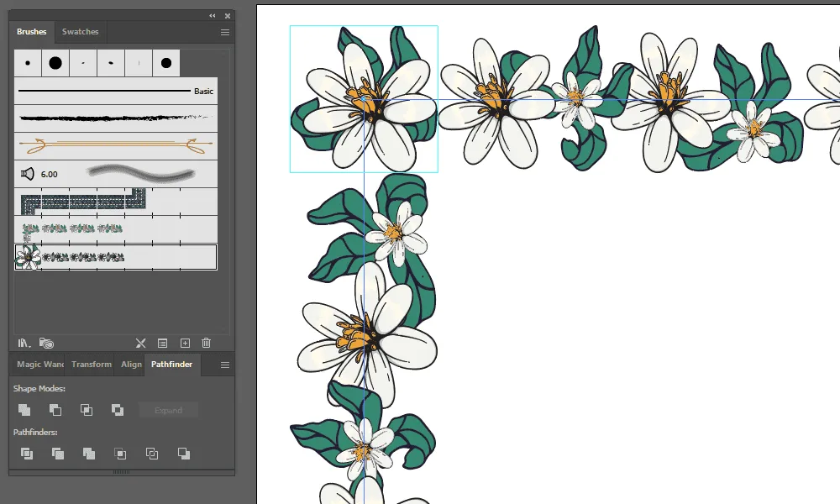Select the medium round brush thumbnail
840x504 pixels.
166,63
